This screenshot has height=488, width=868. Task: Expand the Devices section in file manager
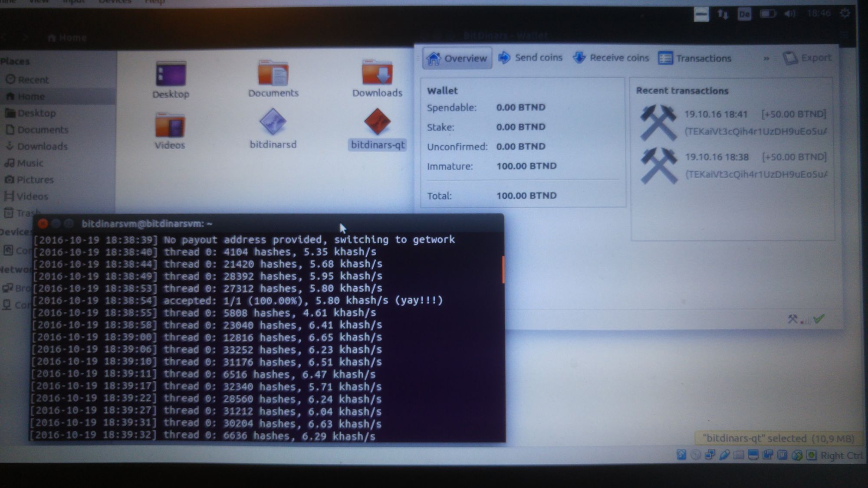[x=16, y=233]
